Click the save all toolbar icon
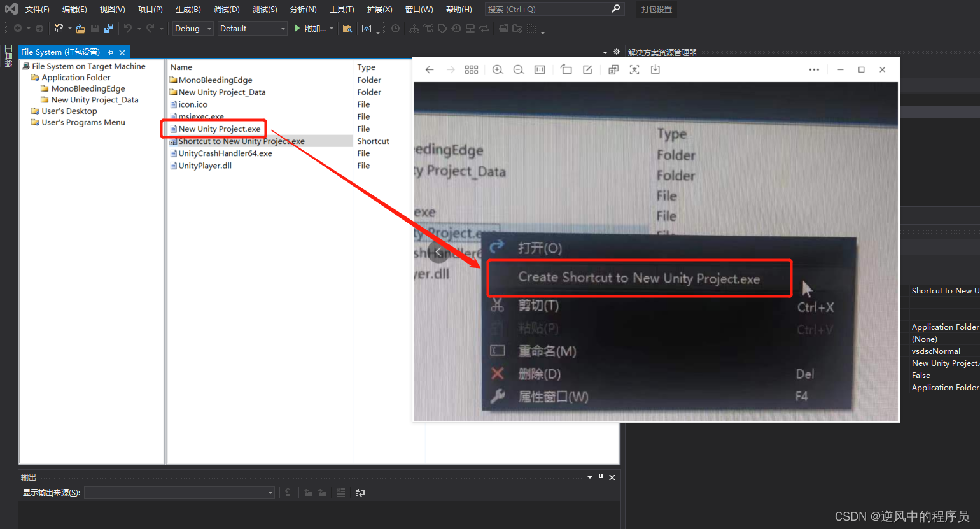The height and width of the screenshot is (529, 980). click(x=109, y=29)
